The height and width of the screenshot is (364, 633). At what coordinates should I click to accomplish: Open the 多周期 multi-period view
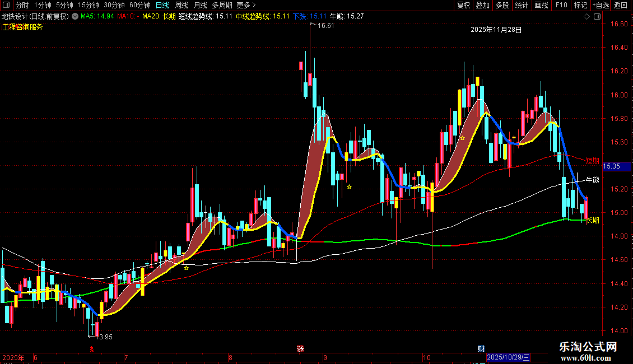coord(222,5)
